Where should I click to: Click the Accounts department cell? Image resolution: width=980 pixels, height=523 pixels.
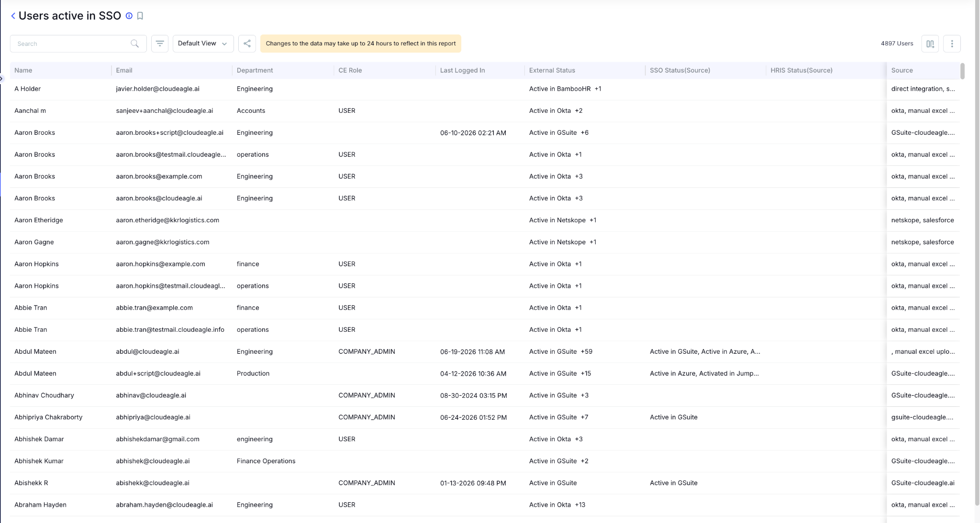click(251, 111)
